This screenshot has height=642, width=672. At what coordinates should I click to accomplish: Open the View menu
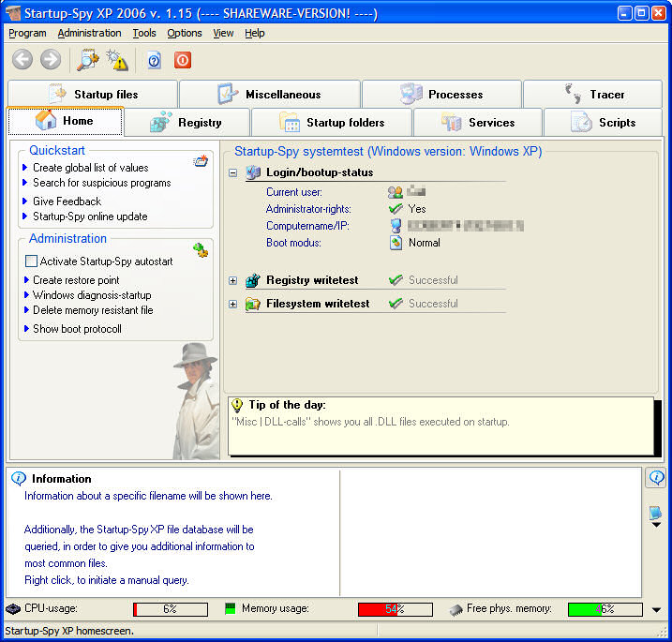pyautogui.click(x=223, y=33)
